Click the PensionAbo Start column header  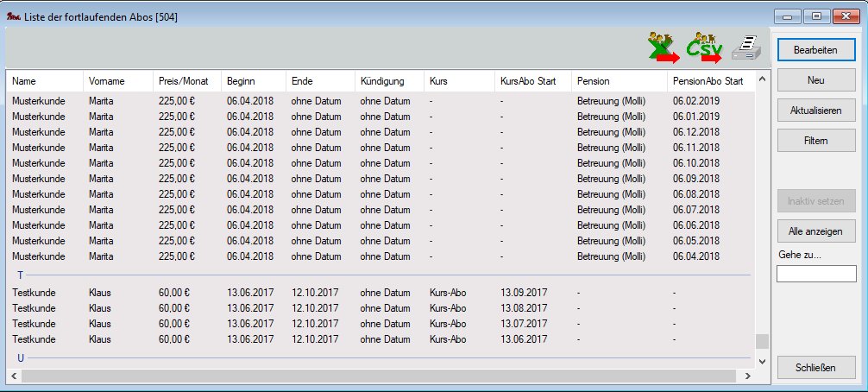tap(708, 81)
